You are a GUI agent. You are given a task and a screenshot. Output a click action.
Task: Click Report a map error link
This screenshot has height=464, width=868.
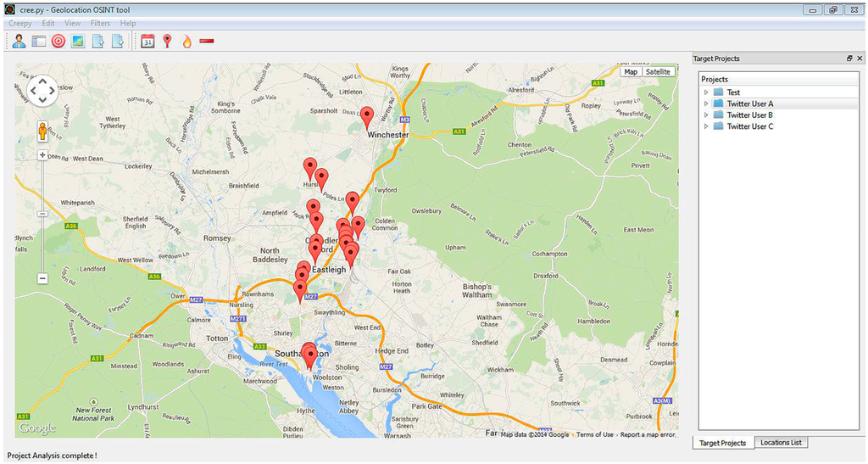tap(648, 434)
